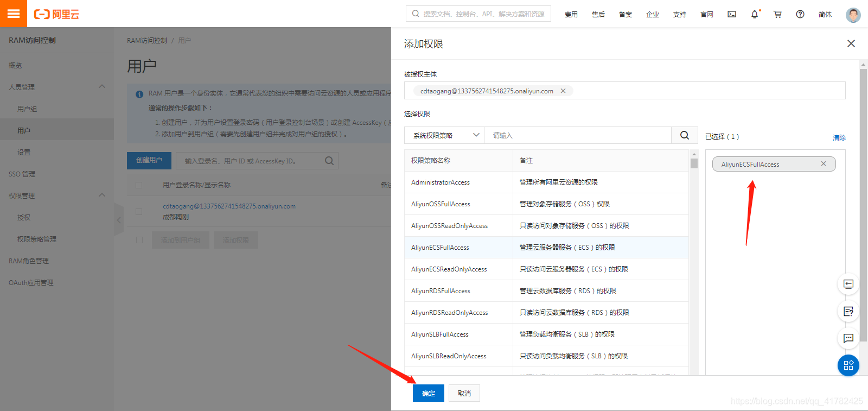The width and height of the screenshot is (868, 411).
Task: Toggle the select-all checkbox in the user table header
Action: point(139,185)
